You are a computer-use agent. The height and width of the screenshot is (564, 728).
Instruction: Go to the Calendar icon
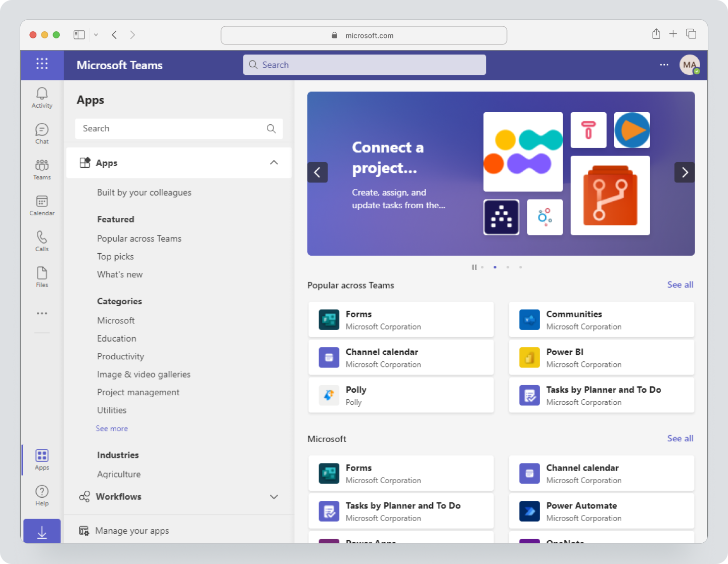pyautogui.click(x=41, y=205)
